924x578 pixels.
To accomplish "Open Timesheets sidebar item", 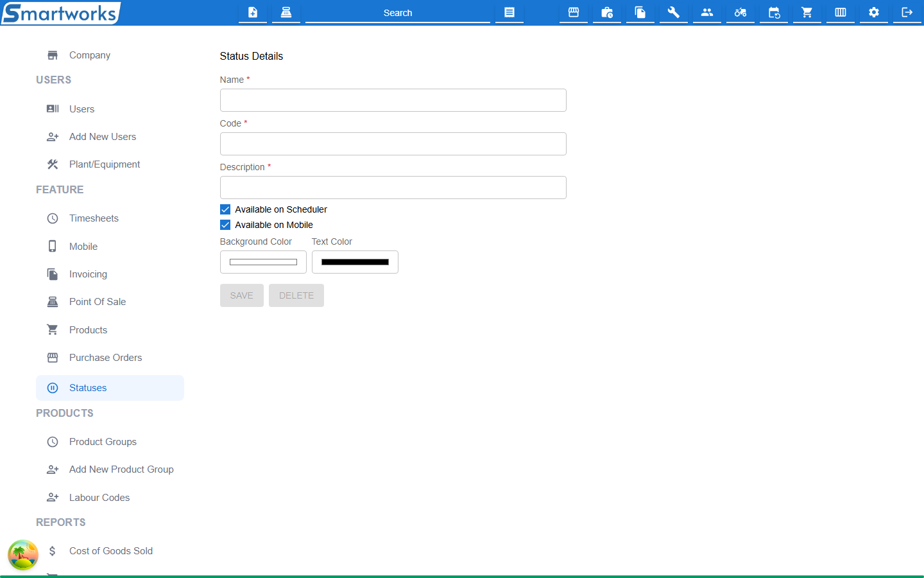I will pyautogui.click(x=110, y=218).
